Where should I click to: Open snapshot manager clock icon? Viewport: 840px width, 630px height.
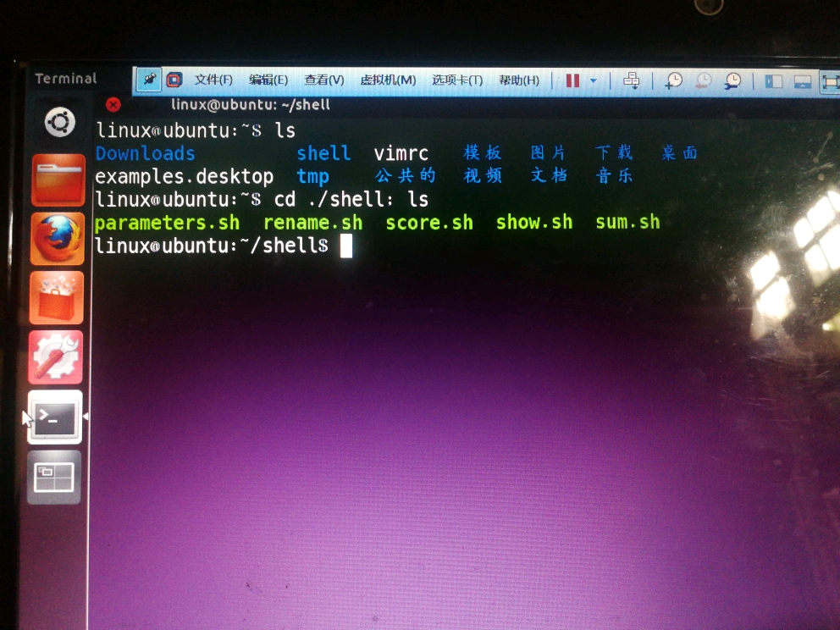coord(732,81)
